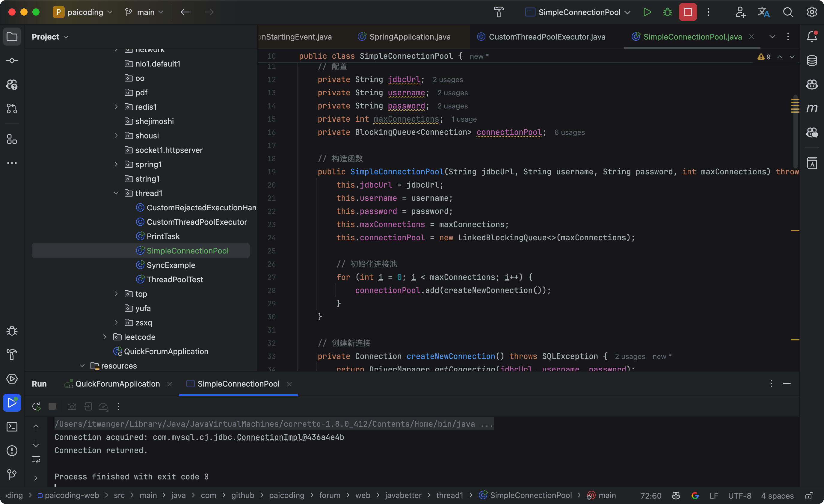This screenshot has width=824, height=504.
Task: Click the UTF-8 encoding in the status bar
Action: [x=740, y=495]
